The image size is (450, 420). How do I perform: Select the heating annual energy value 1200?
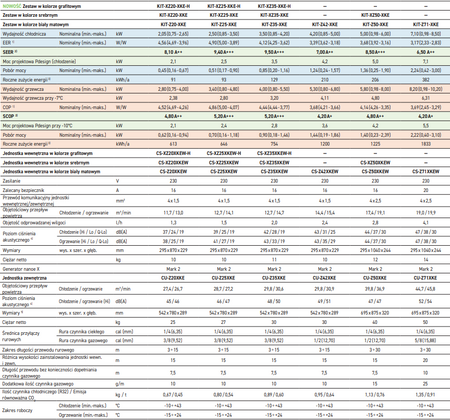click(x=325, y=144)
